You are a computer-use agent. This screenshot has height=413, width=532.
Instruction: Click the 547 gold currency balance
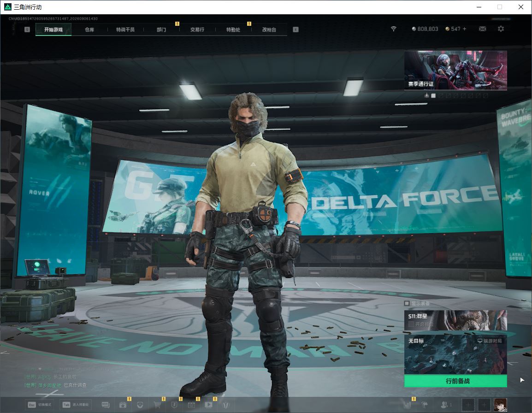coord(453,29)
